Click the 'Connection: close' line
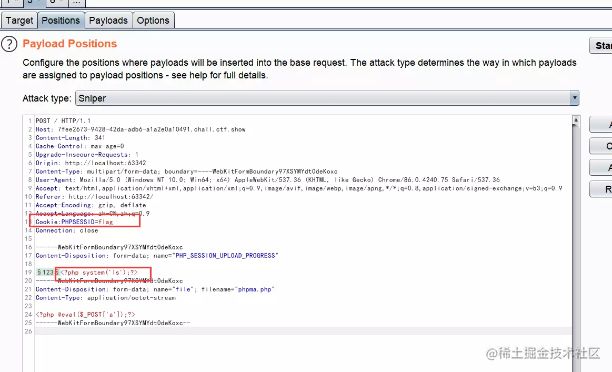The image size is (612, 372). tap(67, 230)
